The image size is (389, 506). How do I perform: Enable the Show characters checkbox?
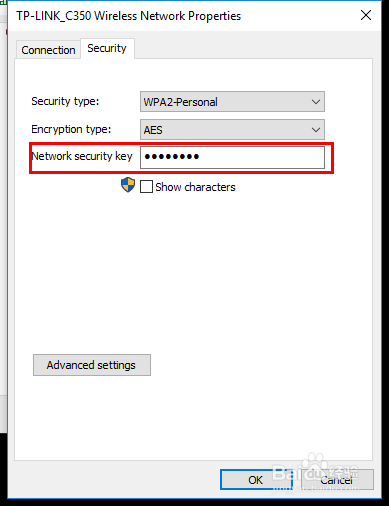146,187
